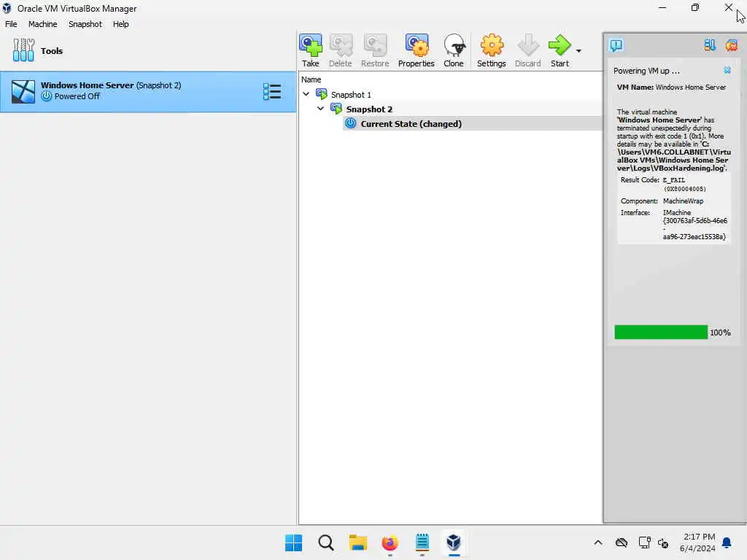Open taskbar Search
747x560 pixels.
pos(326,542)
